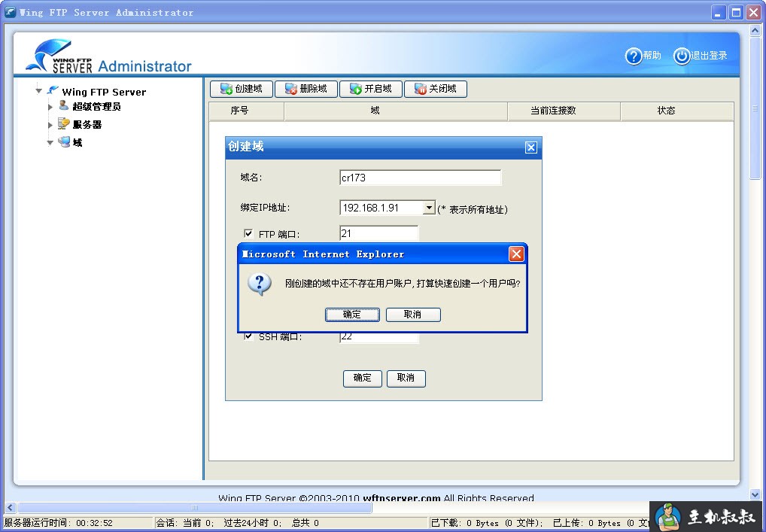Click the wftpserver.com footer link

(402, 498)
